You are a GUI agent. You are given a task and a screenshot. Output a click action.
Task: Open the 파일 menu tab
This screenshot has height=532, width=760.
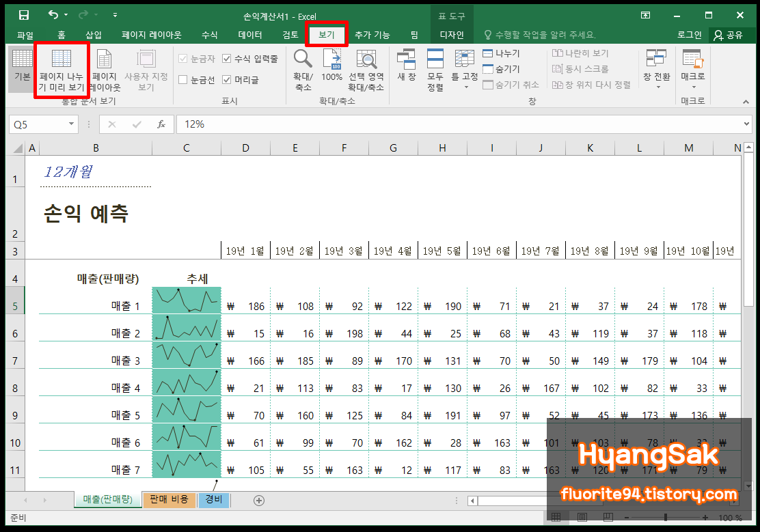tap(25, 35)
